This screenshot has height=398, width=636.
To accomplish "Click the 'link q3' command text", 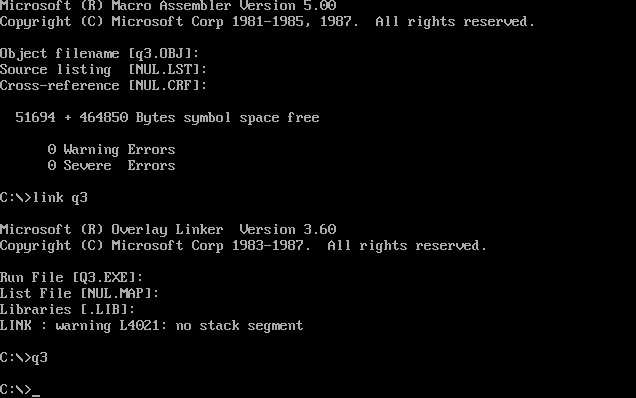I will 60,198.
